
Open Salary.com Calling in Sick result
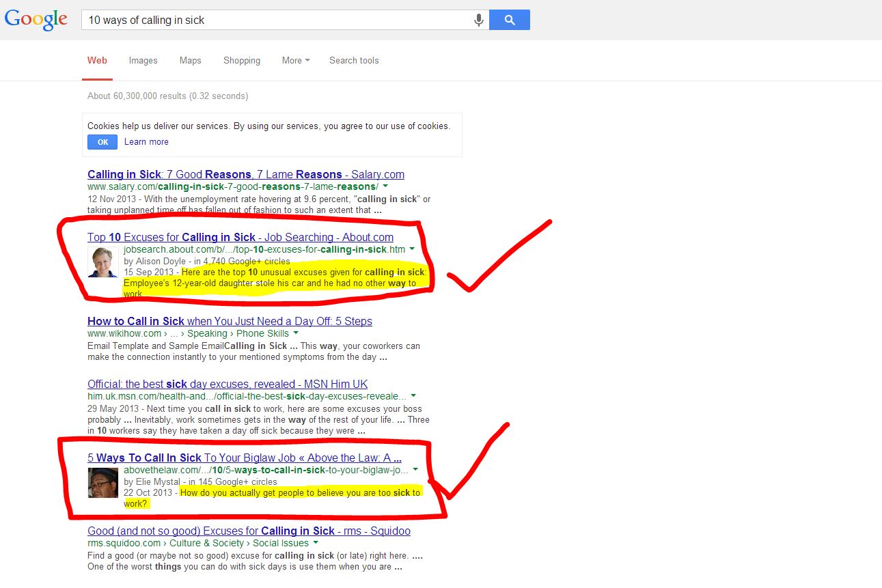click(246, 174)
